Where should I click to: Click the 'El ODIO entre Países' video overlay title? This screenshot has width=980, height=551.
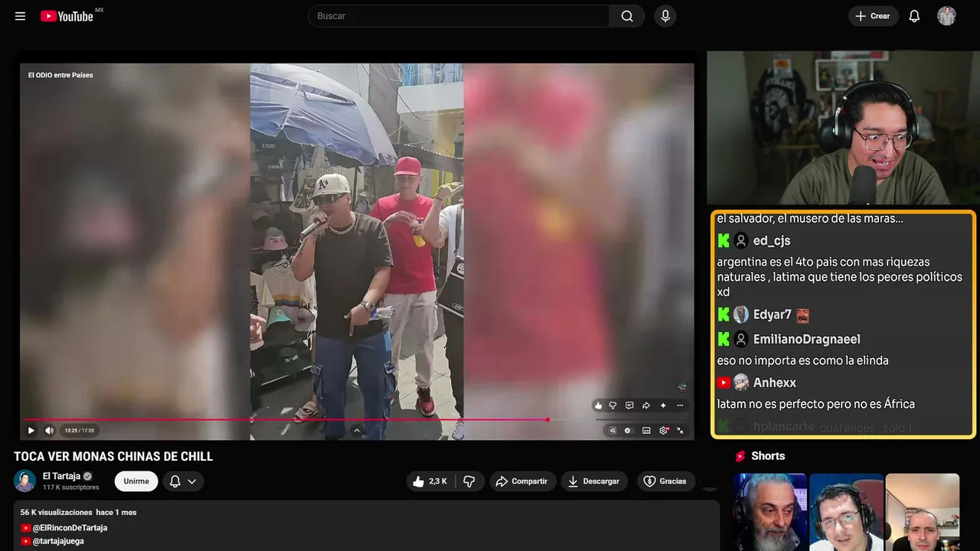[x=60, y=75]
